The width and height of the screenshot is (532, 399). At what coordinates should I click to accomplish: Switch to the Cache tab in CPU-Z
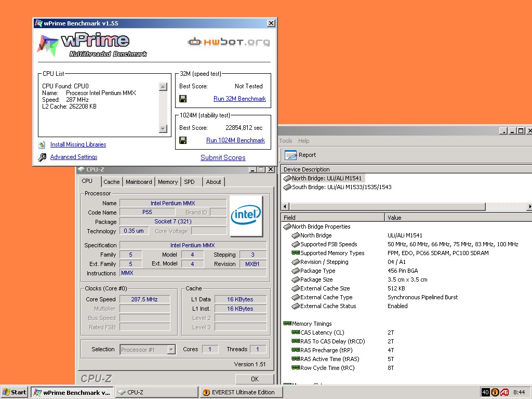pos(112,182)
